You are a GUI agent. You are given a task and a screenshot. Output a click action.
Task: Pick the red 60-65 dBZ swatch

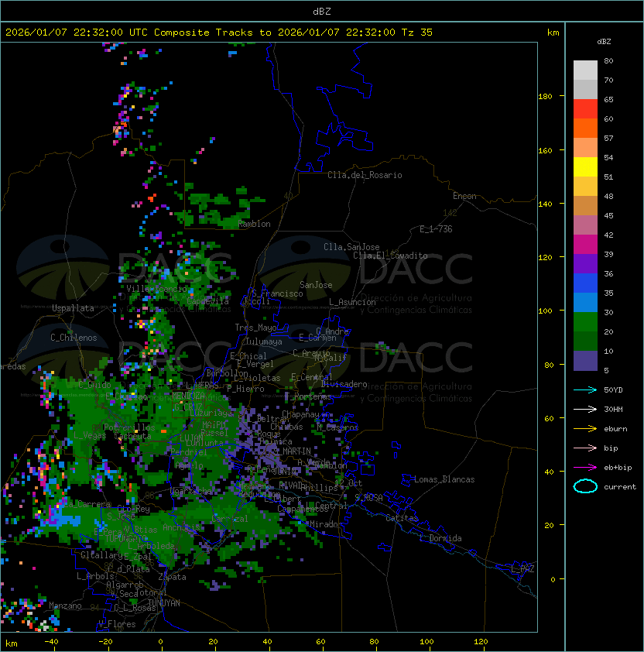tap(585, 109)
